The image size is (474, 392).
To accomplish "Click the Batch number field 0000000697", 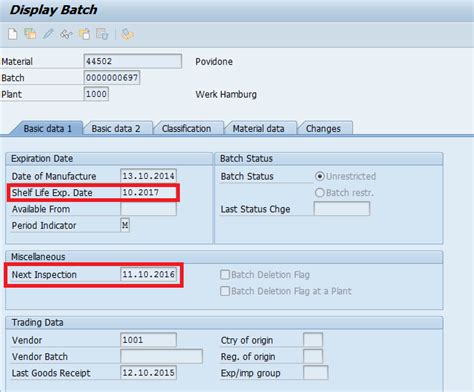I will point(112,78).
